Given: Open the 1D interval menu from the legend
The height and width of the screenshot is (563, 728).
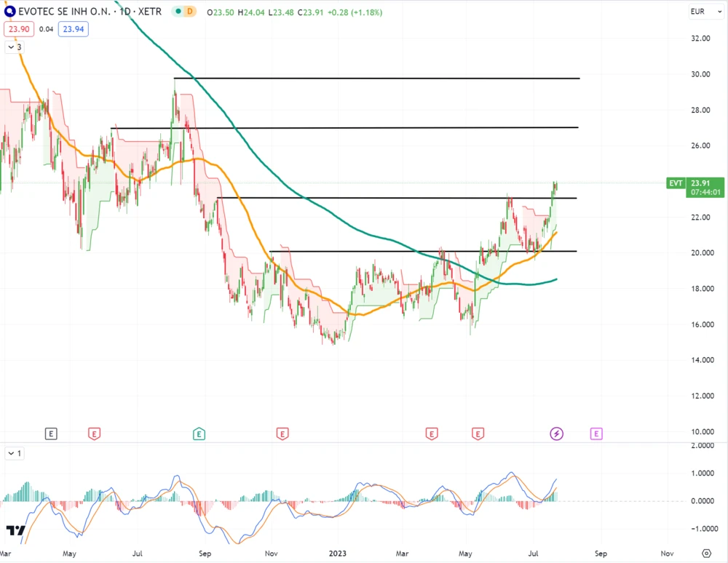Looking at the screenshot, I should coord(124,12).
